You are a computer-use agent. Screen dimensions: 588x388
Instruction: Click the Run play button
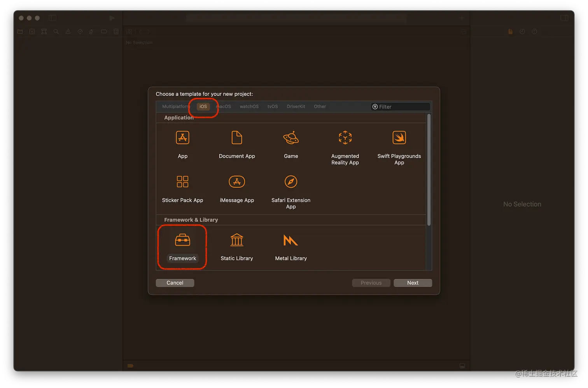(x=112, y=18)
